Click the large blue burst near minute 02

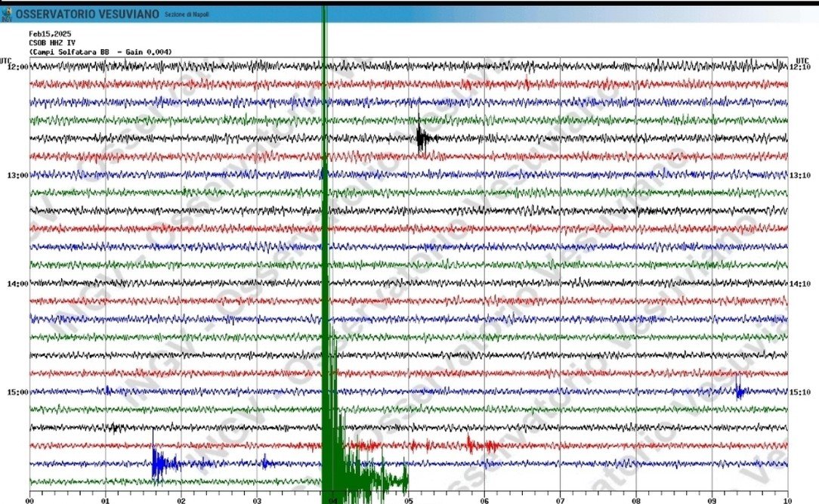point(160,463)
